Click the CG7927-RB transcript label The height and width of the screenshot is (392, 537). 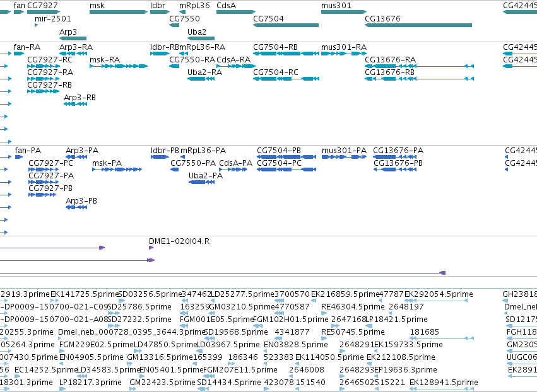pos(50,85)
